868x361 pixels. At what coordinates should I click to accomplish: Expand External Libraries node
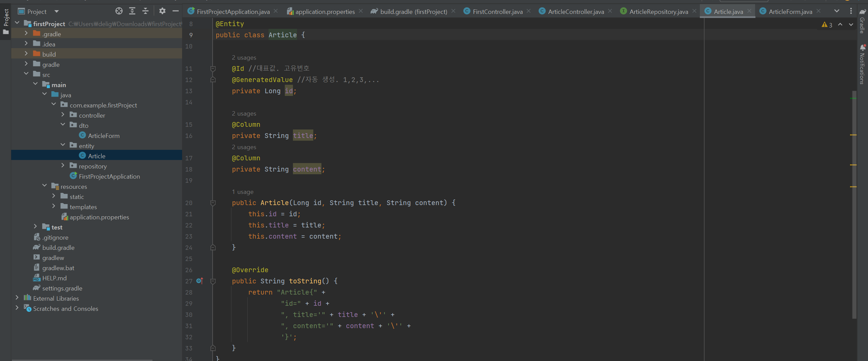click(x=17, y=298)
